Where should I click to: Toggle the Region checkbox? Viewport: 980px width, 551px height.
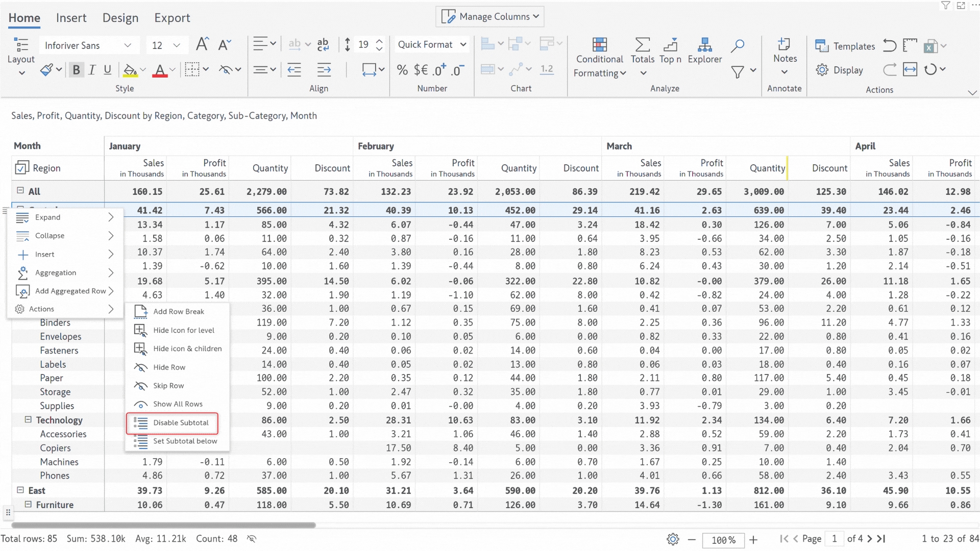coord(22,168)
